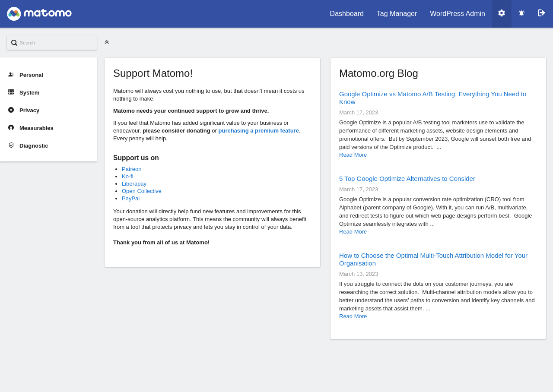Click the Personal user icon

tap(11, 75)
